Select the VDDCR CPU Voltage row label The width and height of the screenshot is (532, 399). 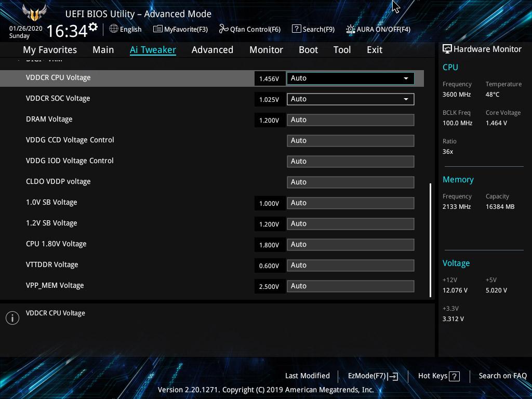[58, 78]
